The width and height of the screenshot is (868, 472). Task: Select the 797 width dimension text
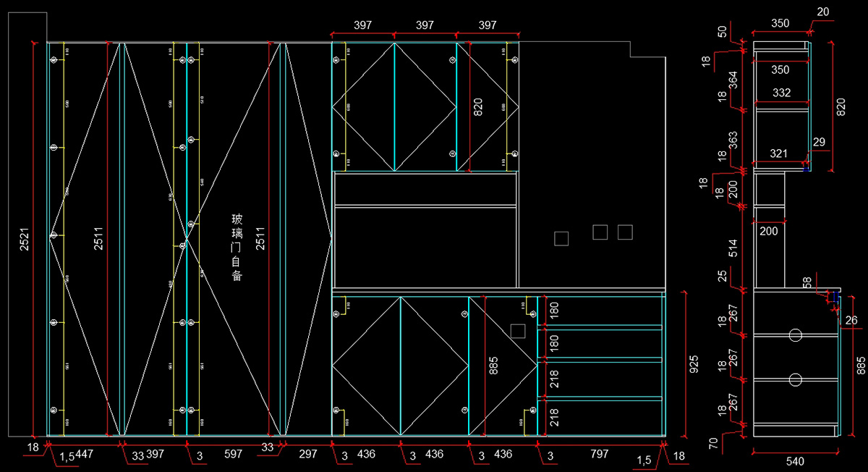(600, 454)
